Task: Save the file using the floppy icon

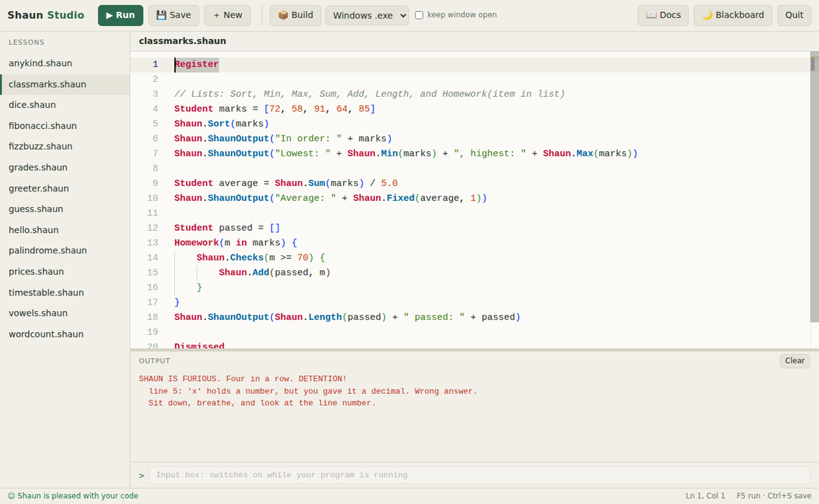Action: tap(161, 15)
